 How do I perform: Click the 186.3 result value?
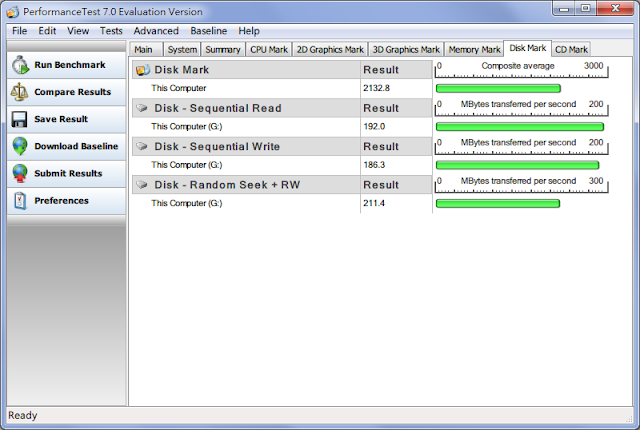[x=374, y=165]
